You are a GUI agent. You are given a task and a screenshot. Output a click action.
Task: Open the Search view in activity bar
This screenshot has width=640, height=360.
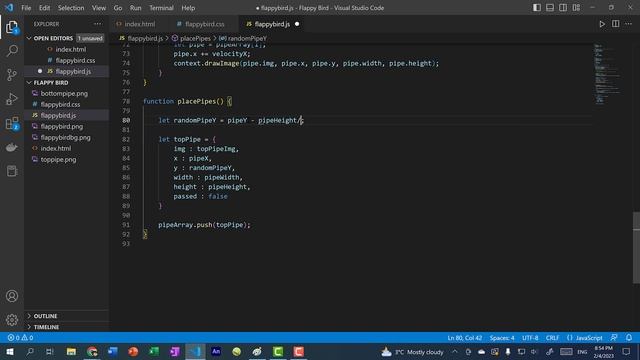click(12, 51)
